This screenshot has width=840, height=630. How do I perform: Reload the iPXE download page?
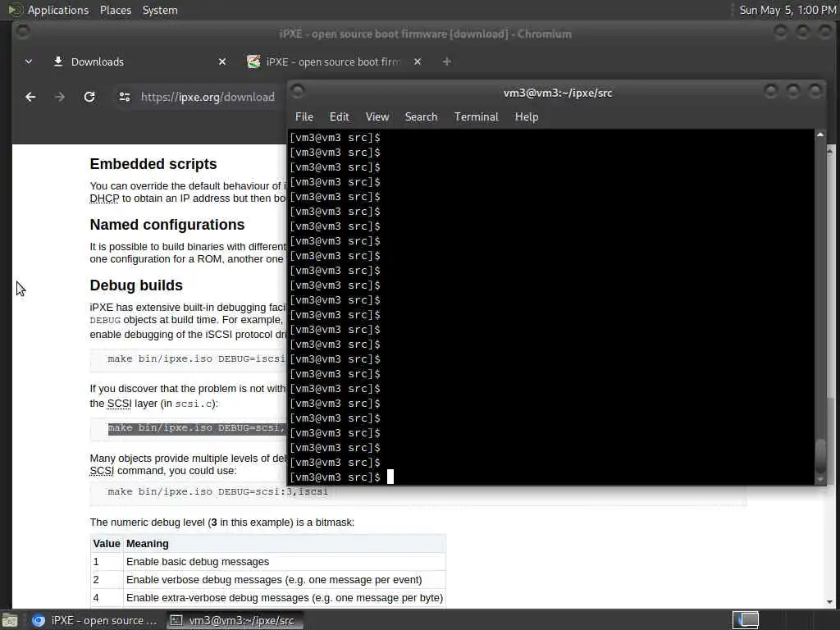pyautogui.click(x=89, y=97)
